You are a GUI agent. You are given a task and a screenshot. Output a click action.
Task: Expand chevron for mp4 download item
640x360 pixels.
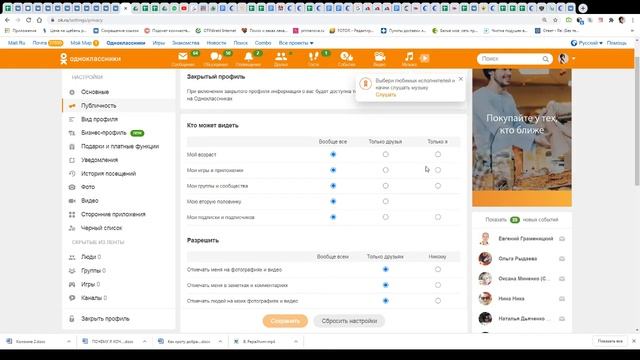pyautogui.click(x=296, y=341)
